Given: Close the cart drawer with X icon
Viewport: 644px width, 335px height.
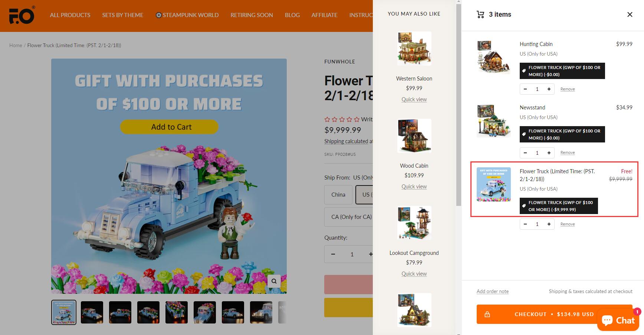Looking at the screenshot, I should (x=630, y=14).
